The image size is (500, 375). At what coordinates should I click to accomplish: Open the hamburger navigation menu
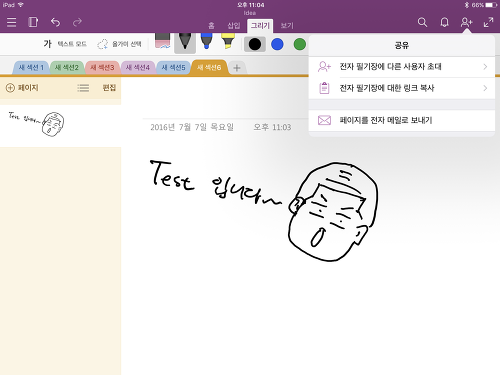(12, 22)
